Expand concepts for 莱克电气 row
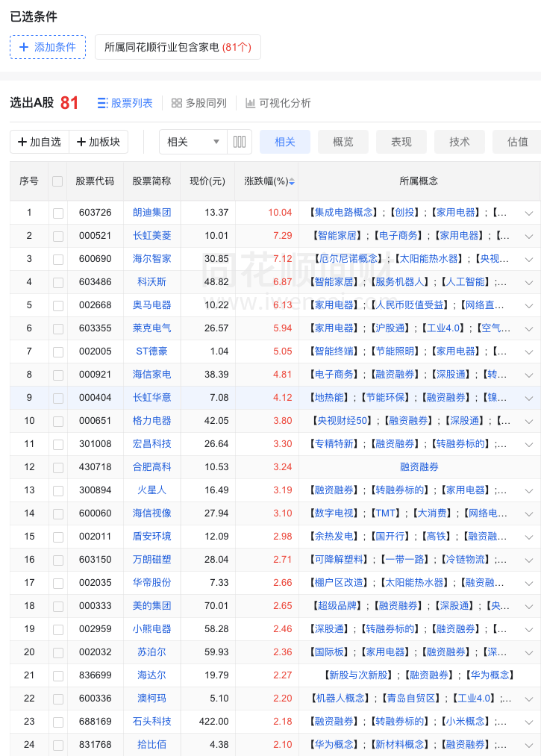The height and width of the screenshot is (756, 541). pos(529,329)
